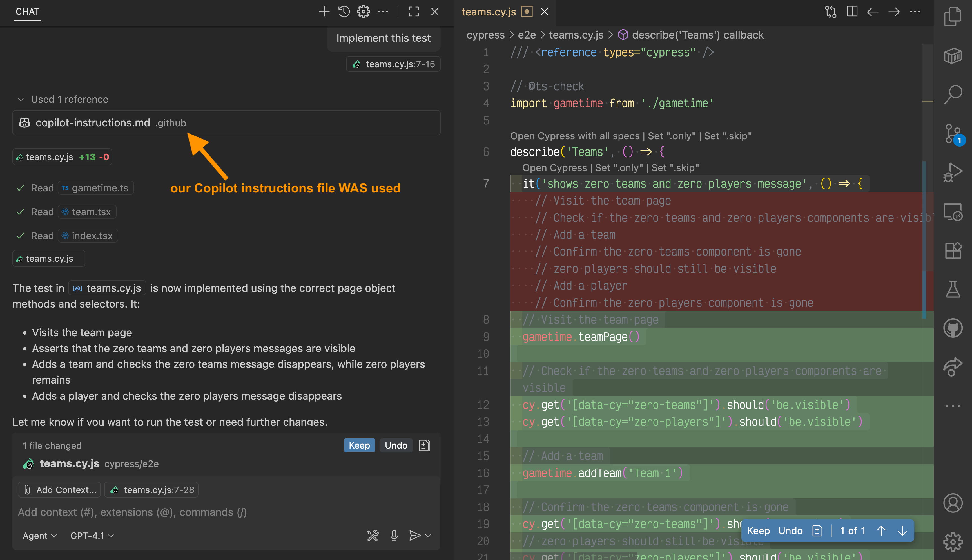Click e2e breadcrumb segment
Viewport: 972px width, 560px height.
point(527,35)
